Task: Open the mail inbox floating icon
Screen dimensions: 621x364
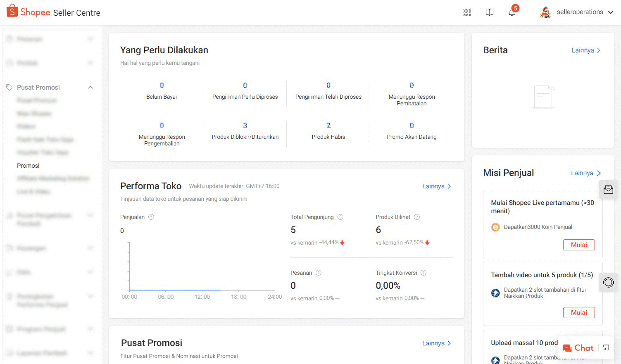Action: tap(608, 190)
